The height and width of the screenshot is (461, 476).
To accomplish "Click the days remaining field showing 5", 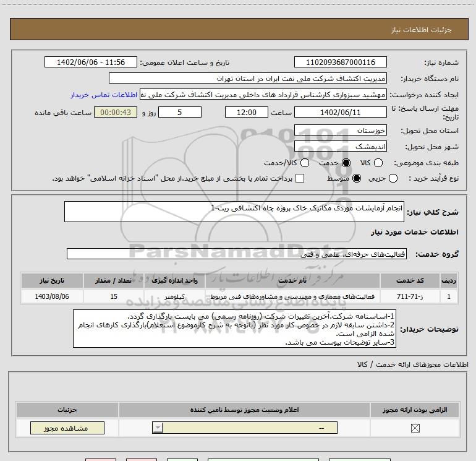I will (180, 112).
